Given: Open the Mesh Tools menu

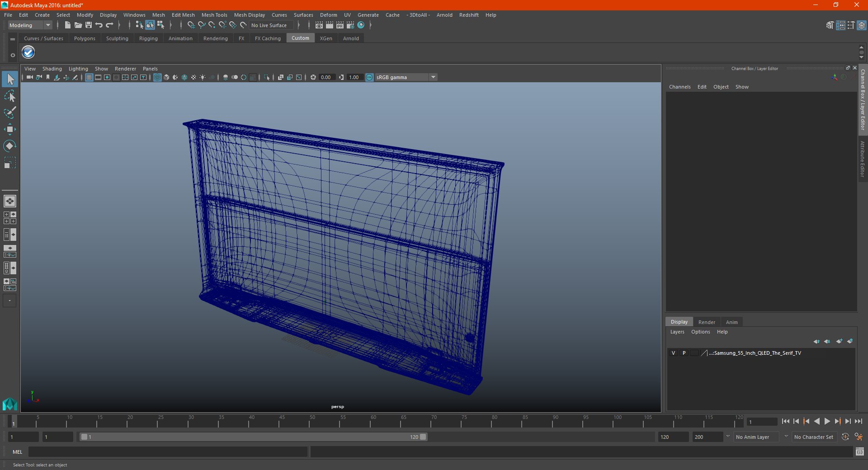Looking at the screenshot, I should click(214, 15).
